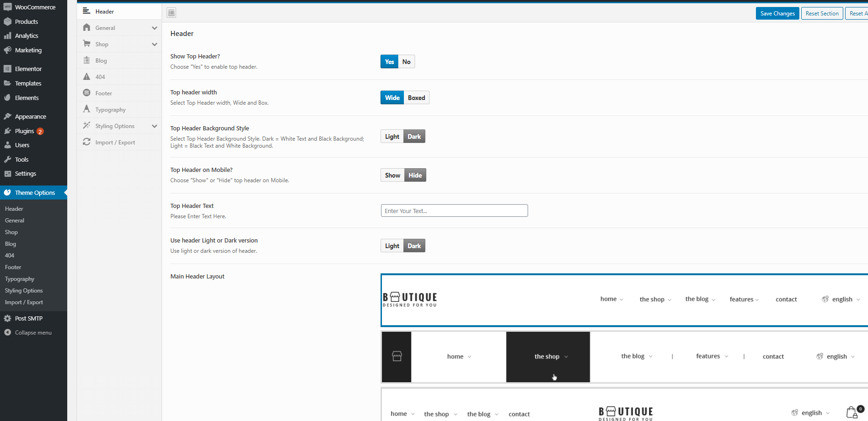Expand the Styling Options section chevron
Image resolution: width=868 pixels, height=421 pixels.
pyautogui.click(x=155, y=126)
